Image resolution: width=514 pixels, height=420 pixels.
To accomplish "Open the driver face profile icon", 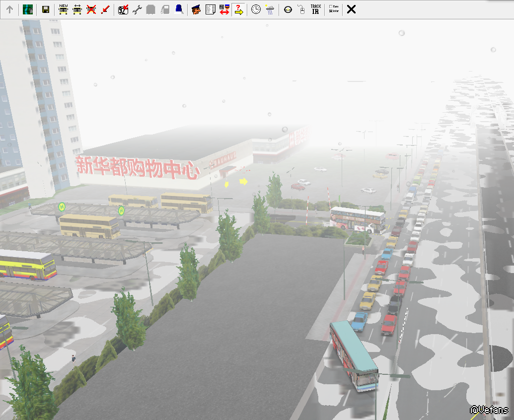I will click(196, 9).
